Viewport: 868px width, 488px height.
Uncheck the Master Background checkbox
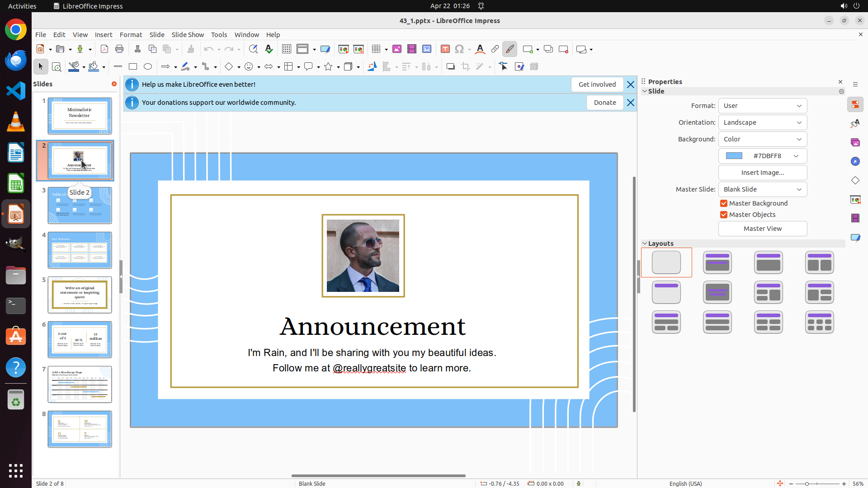click(724, 203)
